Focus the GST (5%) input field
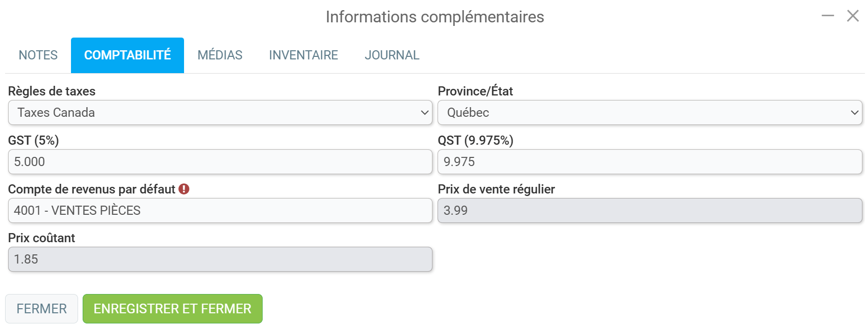The width and height of the screenshot is (868, 327). [x=220, y=161]
